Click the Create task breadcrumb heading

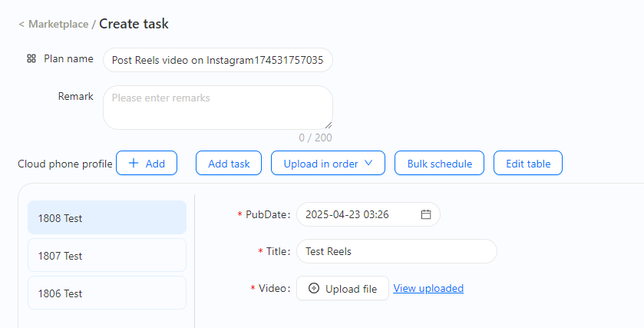[x=134, y=24]
